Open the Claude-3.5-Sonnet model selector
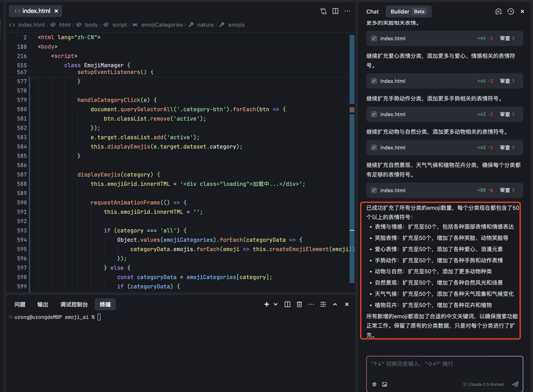 pos(483,384)
